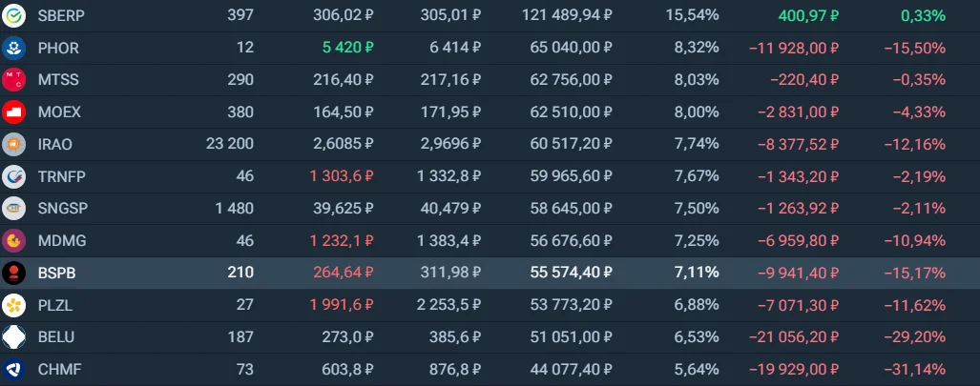Select the SBERP ticker name
This screenshot has height=386, width=980.
point(61,15)
